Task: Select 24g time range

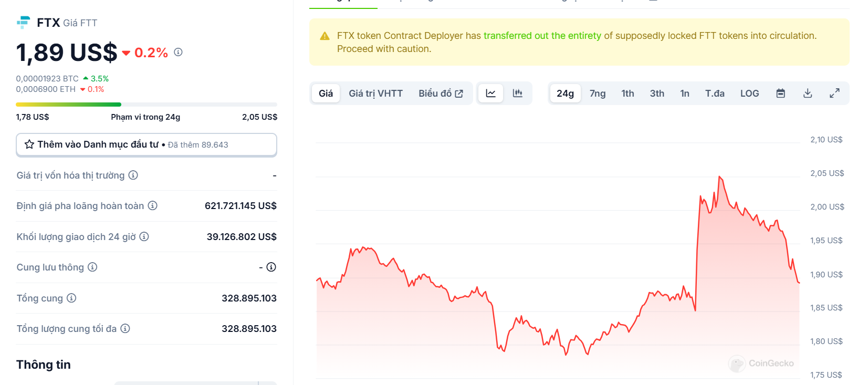Action: coord(565,93)
